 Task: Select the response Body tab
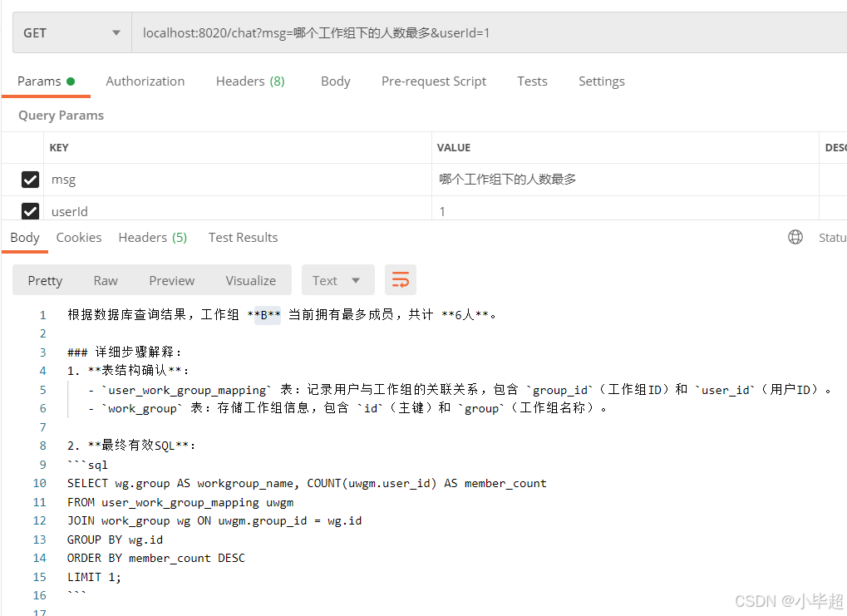pos(25,238)
